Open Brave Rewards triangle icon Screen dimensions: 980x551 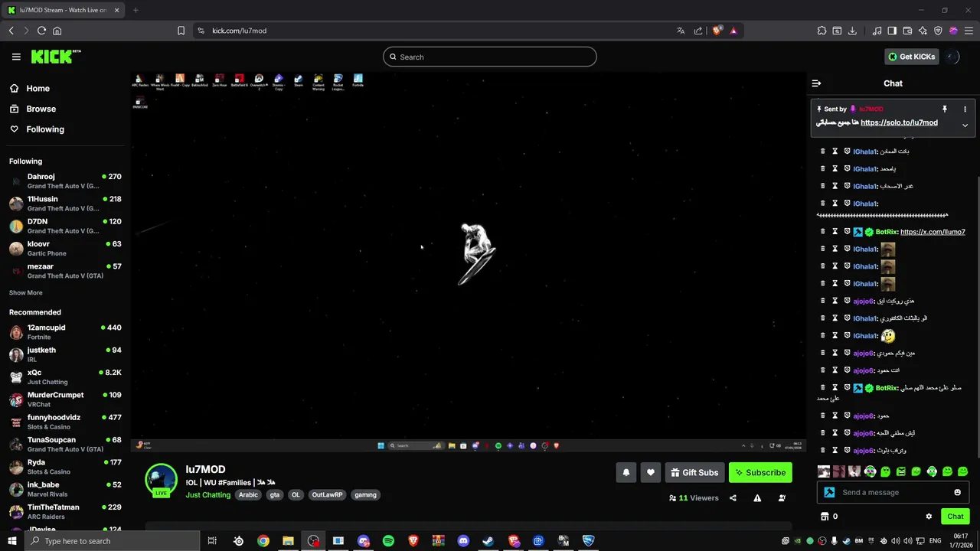click(733, 31)
